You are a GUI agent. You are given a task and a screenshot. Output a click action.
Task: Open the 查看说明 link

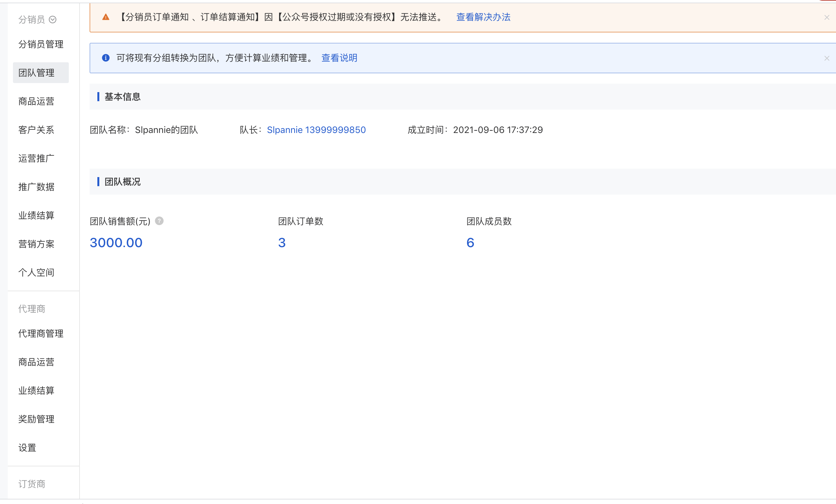pos(339,58)
